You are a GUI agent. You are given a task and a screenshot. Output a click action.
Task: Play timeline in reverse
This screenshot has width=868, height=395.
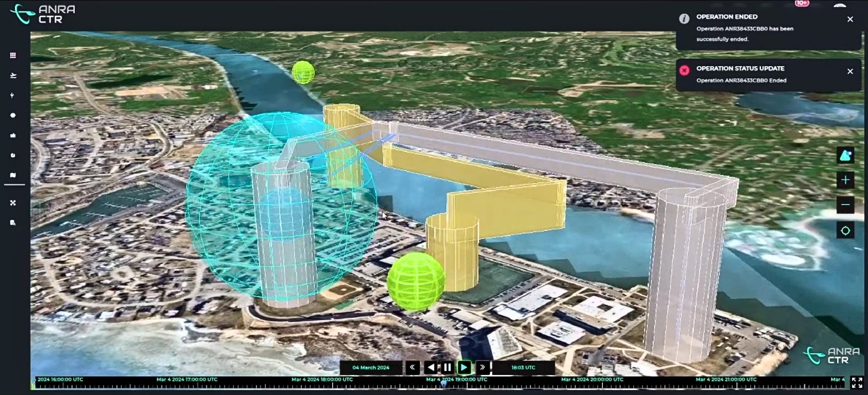tap(430, 367)
